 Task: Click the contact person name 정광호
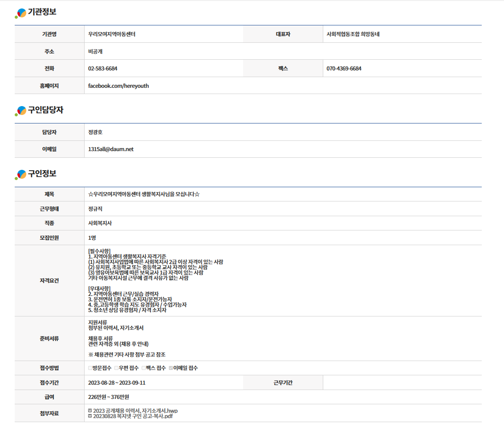tap(95, 132)
